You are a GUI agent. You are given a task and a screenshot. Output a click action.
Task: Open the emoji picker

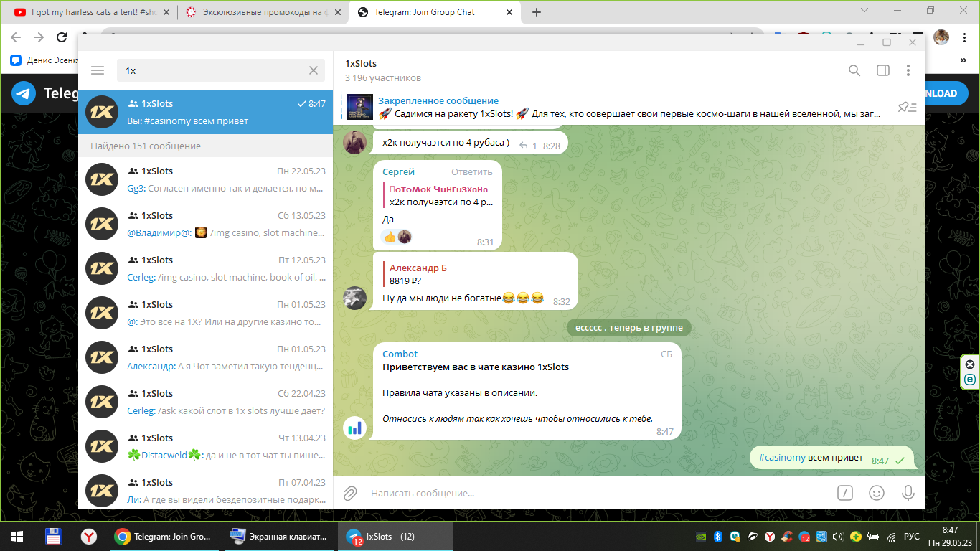coord(877,493)
